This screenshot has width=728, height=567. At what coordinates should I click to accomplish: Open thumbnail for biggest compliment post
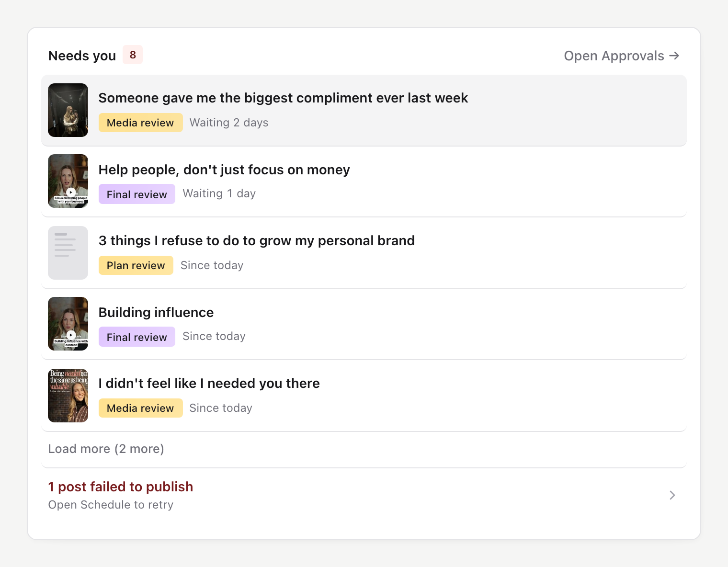coord(68,110)
